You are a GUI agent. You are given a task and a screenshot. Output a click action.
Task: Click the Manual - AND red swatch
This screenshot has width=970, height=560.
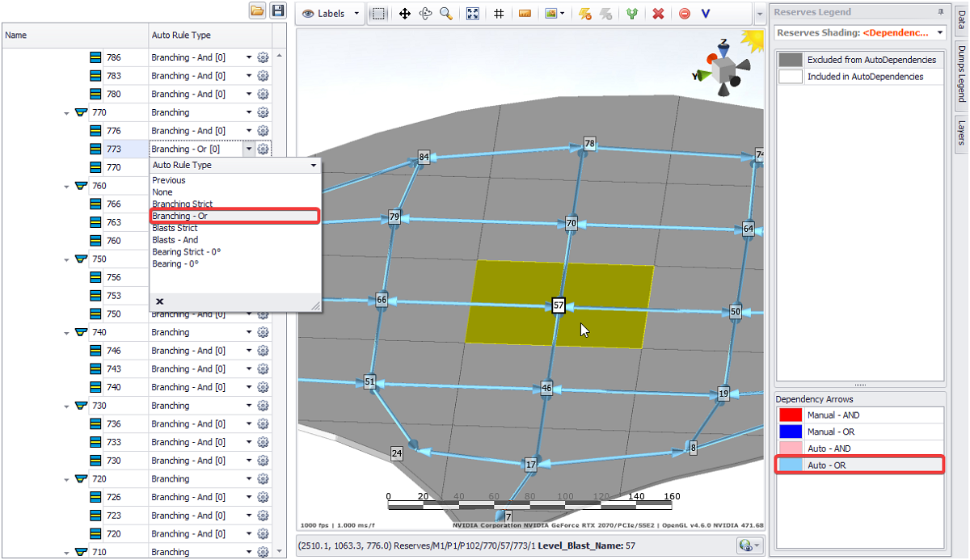pyautogui.click(x=791, y=415)
